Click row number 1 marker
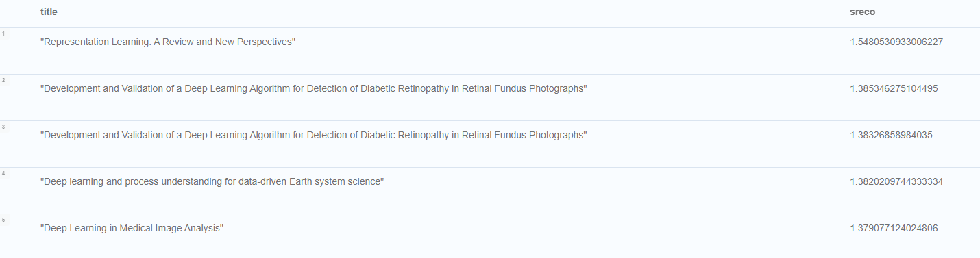The width and height of the screenshot is (980, 258). pyautogui.click(x=3, y=34)
